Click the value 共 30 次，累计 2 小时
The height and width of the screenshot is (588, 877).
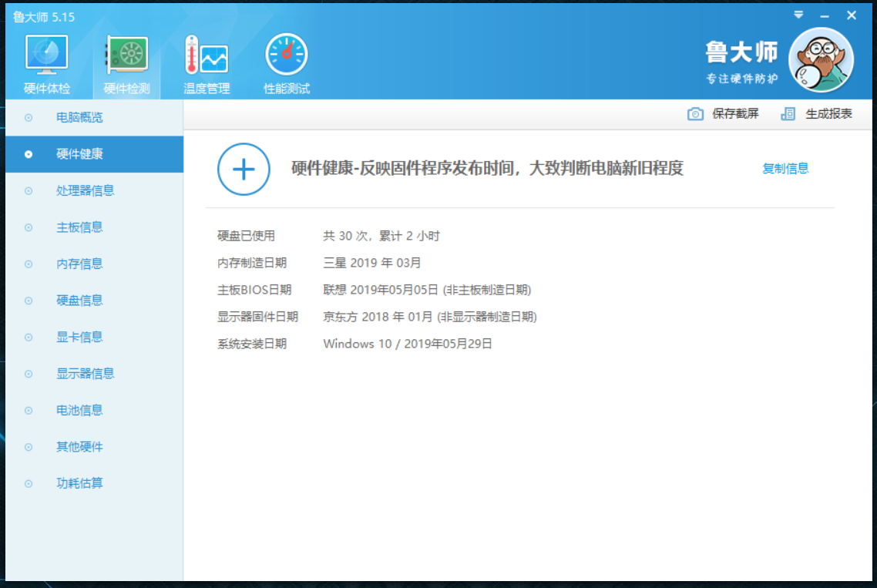point(381,236)
